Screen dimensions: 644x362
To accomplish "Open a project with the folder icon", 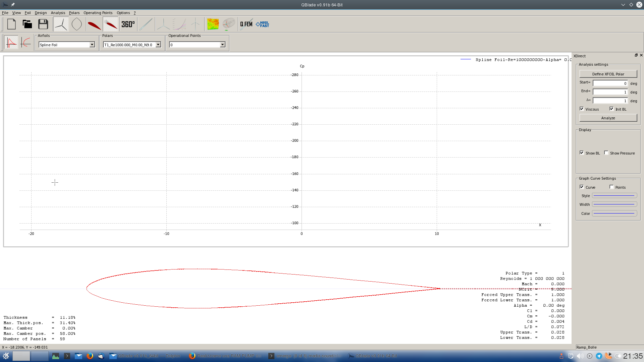I will (27, 24).
